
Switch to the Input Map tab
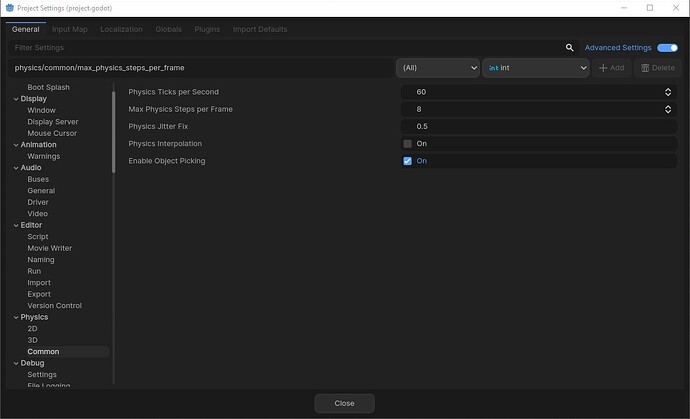click(70, 29)
